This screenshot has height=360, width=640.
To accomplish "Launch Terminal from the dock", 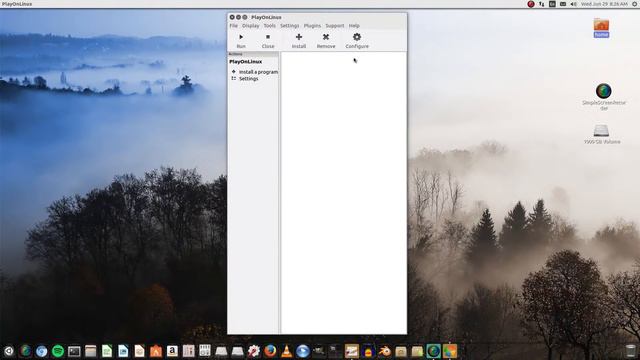I will (x=74, y=351).
